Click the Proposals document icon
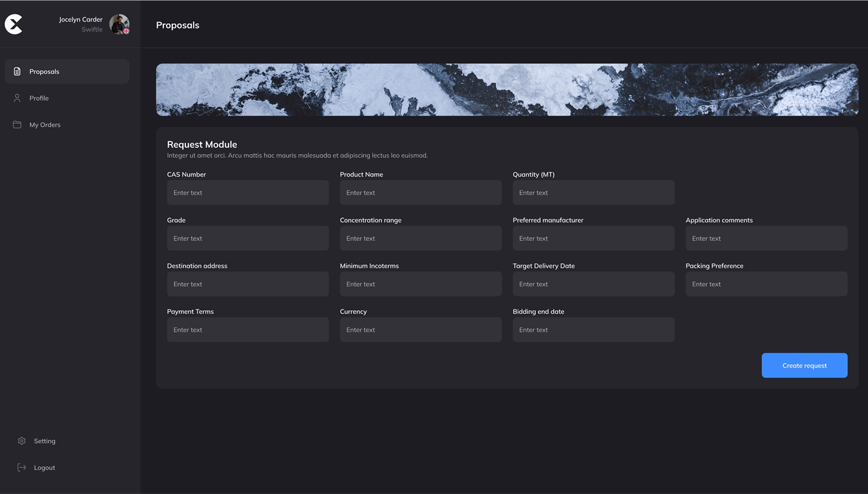The height and width of the screenshot is (494, 868). point(17,71)
